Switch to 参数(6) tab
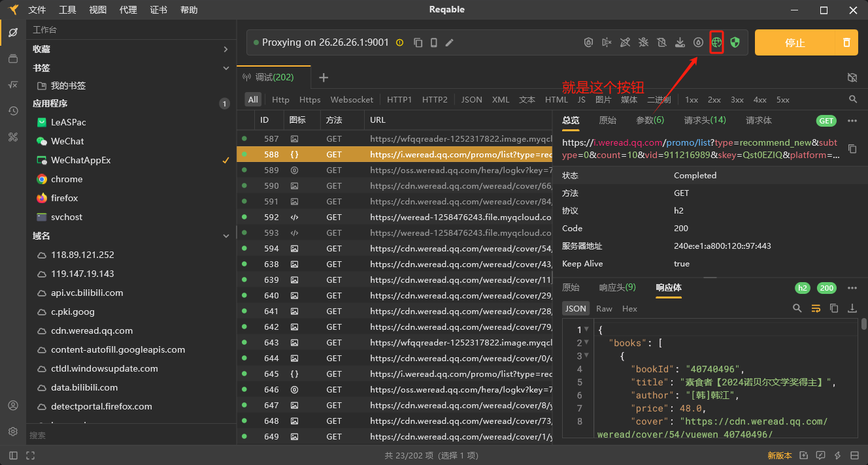 [x=650, y=120]
